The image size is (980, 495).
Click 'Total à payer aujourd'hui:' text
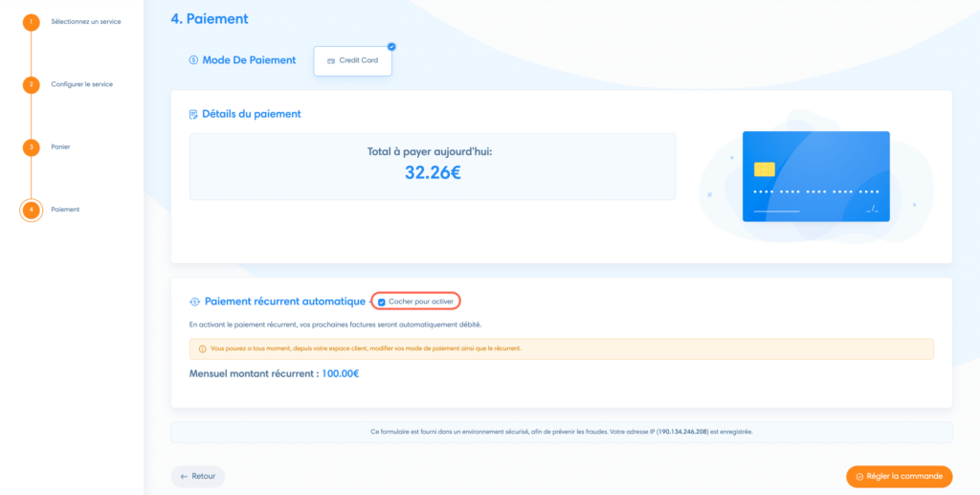tap(430, 151)
